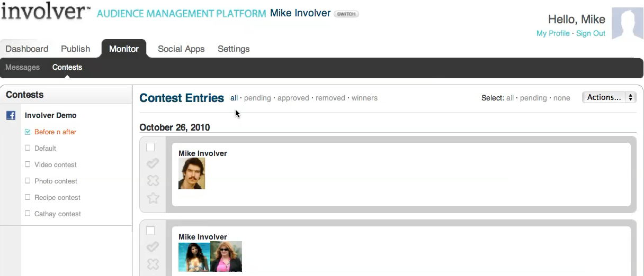This screenshot has height=276, width=644.
Task: Click the SWITCH account button
Action: [x=346, y=14]
